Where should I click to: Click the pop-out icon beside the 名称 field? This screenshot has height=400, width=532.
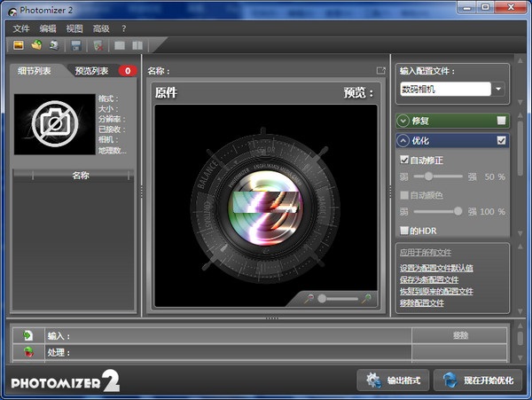click(381, 71)
